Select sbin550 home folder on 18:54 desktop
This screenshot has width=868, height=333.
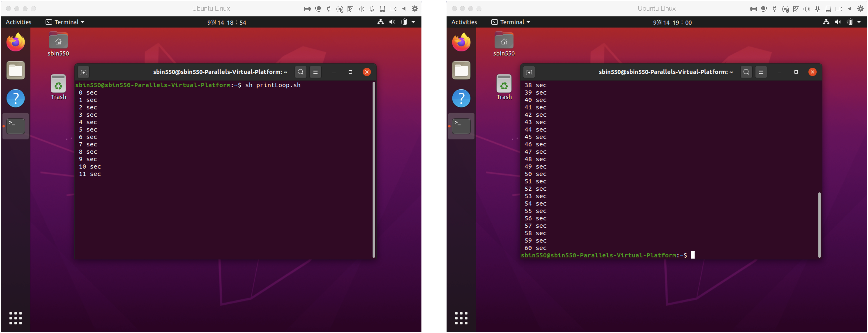(x=58, y=44)
